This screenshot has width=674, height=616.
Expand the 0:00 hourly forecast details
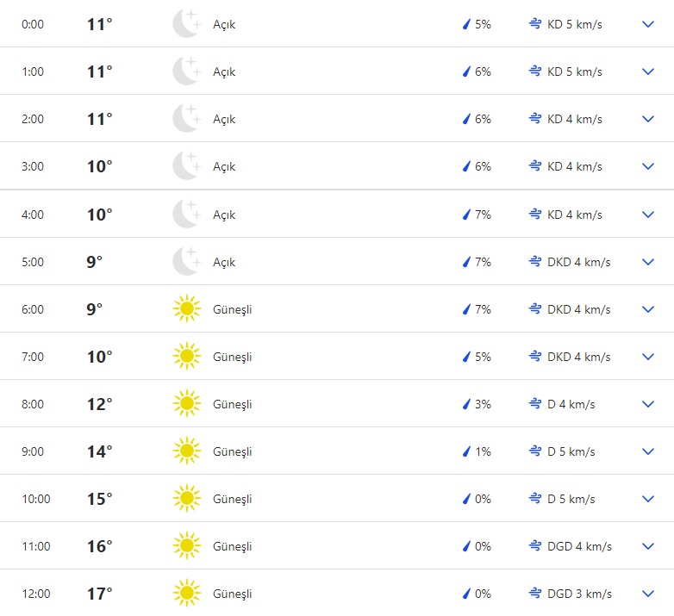point(648,24)
